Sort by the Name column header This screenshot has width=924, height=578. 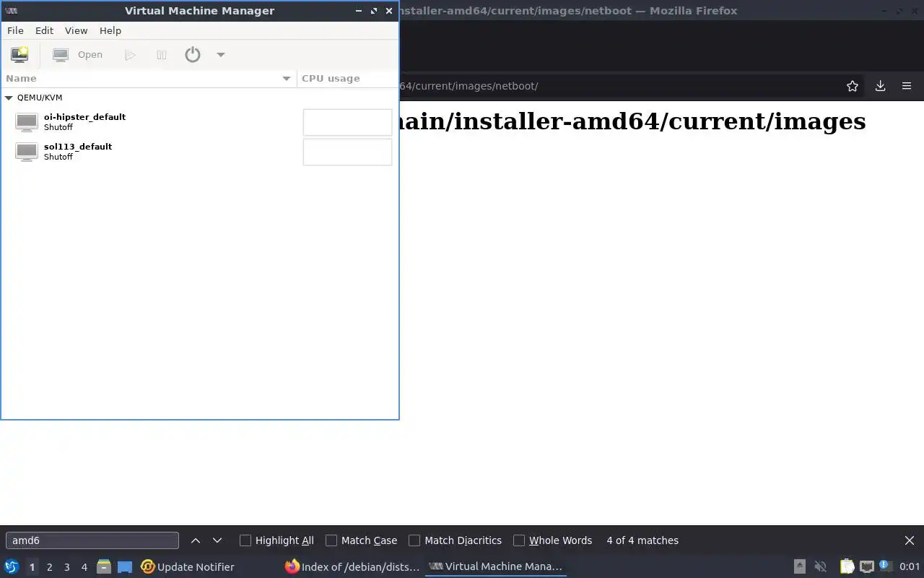[149, 78]
